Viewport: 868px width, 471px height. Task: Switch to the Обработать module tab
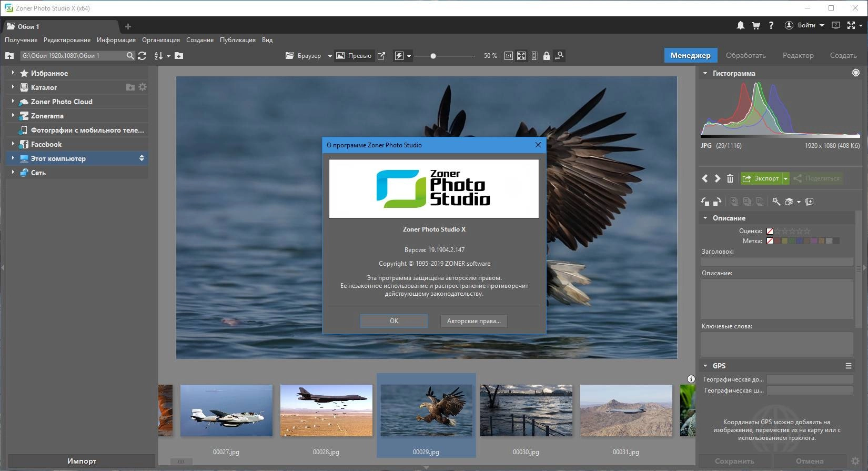[x=745, y=55]
